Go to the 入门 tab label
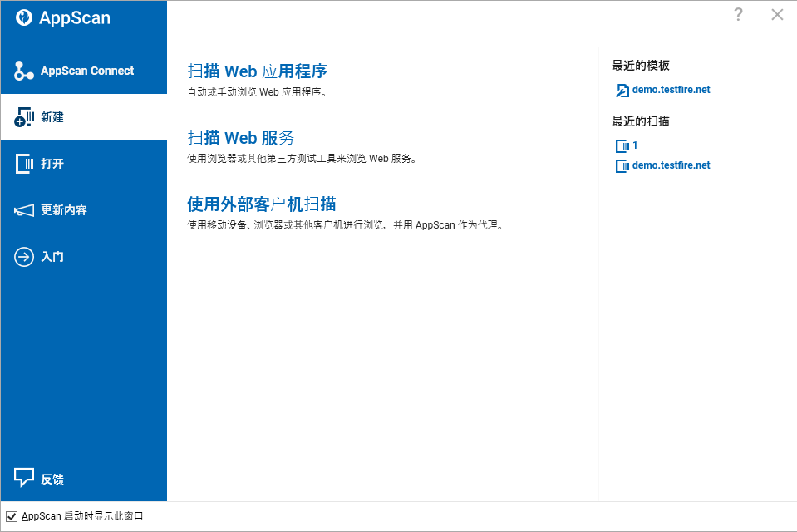Screen dimensions: 797x532 [x=52, y=257]
